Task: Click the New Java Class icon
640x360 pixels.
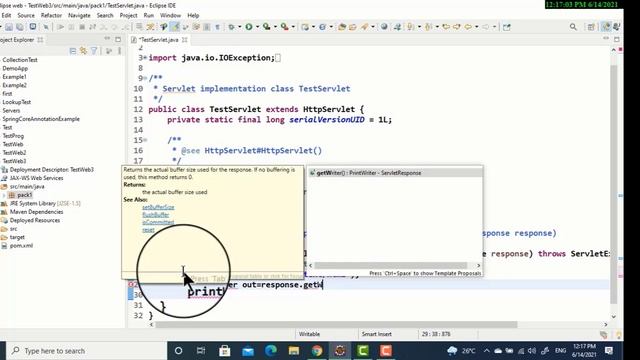Action: click(322, 27)
